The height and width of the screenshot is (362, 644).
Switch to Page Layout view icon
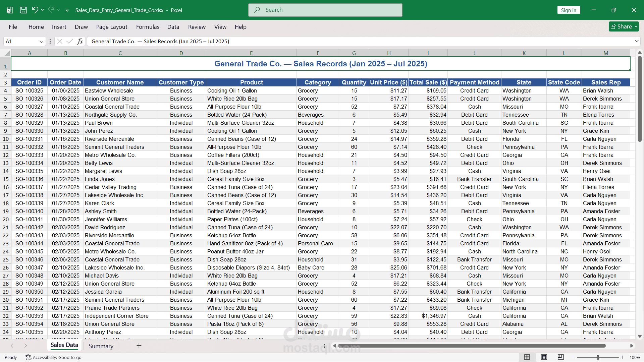coord(544,357)
